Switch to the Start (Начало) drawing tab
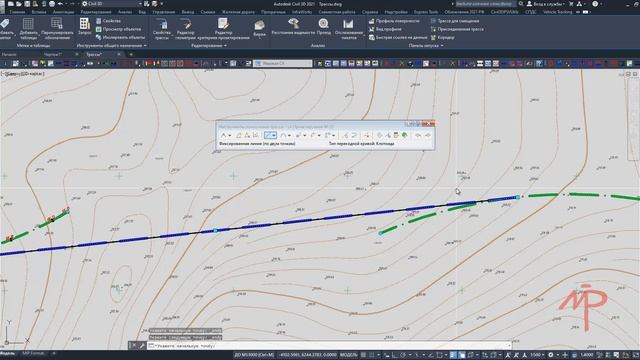 9,54
